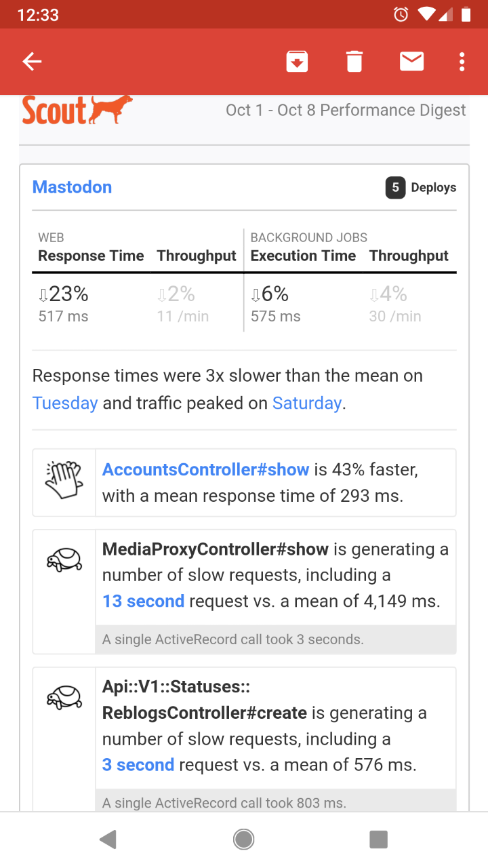Viewport: 488px width, 868px height.
Task: Open the 3 second request link
Action: [x=138, y=765]
